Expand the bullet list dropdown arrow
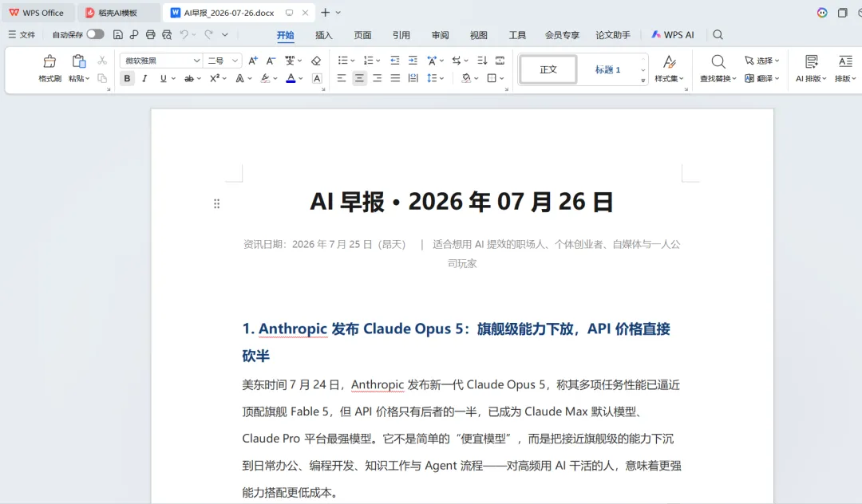This screenshot has width=862, height=504. click(353, 61)
